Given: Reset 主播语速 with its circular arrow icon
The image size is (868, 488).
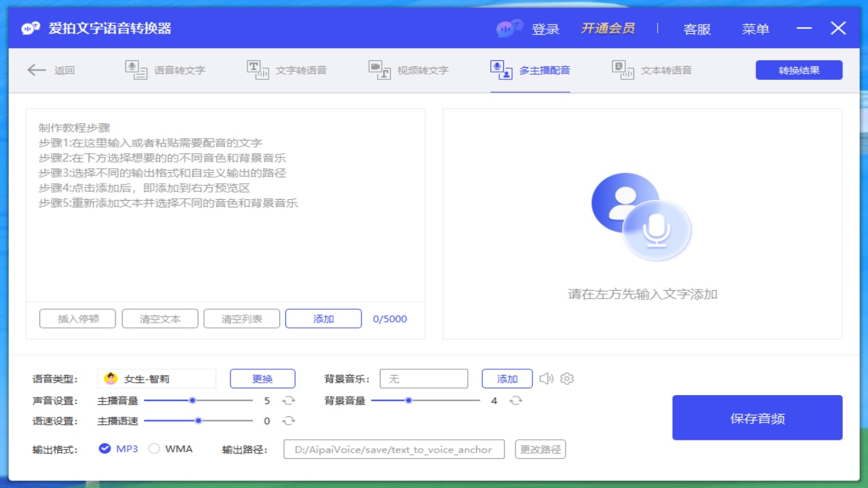Looking at the screenshot, I should (290, 421).
